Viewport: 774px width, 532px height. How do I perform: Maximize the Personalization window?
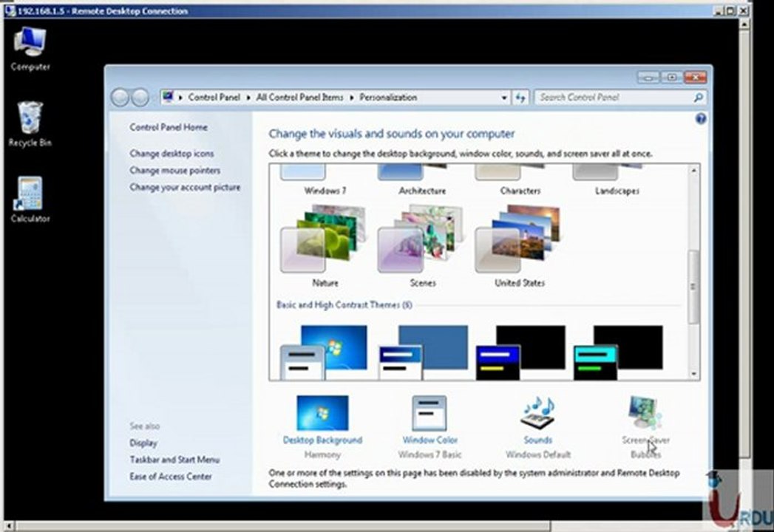point(671,78)
